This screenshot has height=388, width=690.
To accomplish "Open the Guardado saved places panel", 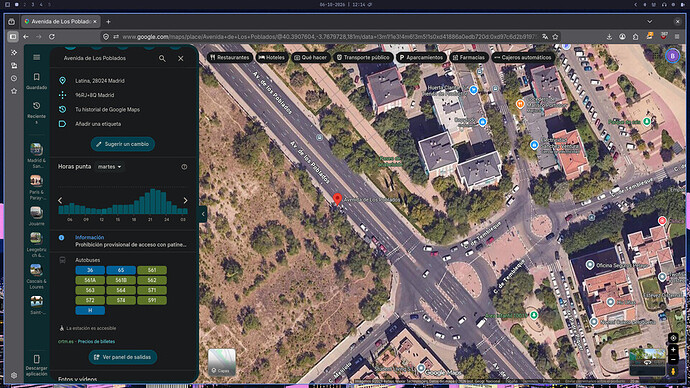I will click(37, 81).
